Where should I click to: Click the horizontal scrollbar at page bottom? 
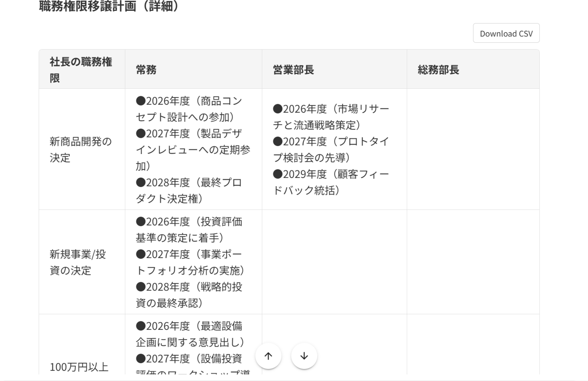290,378
